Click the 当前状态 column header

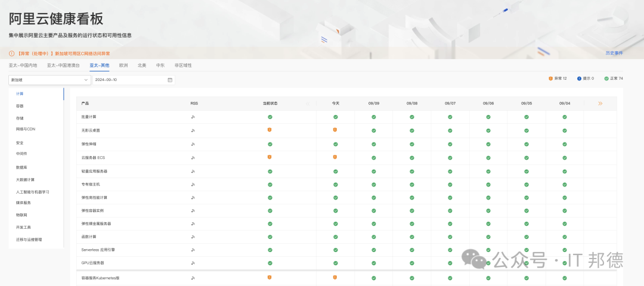(270, 104)
